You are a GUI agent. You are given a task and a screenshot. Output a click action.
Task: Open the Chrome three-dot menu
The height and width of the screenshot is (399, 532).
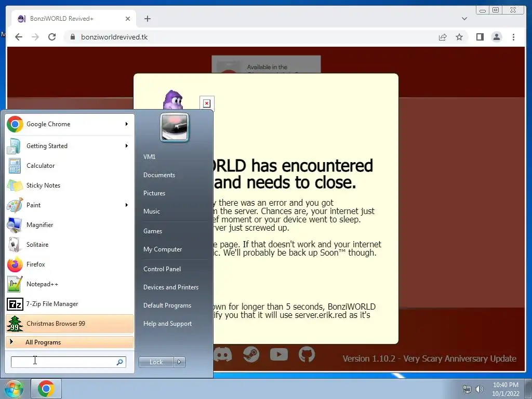tap(513, 37)
